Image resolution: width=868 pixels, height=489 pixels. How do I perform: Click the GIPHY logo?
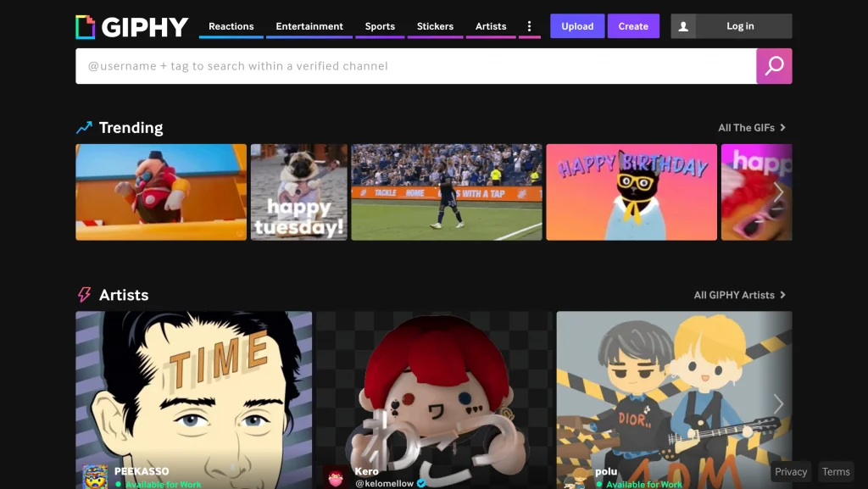tap(131, 26)
